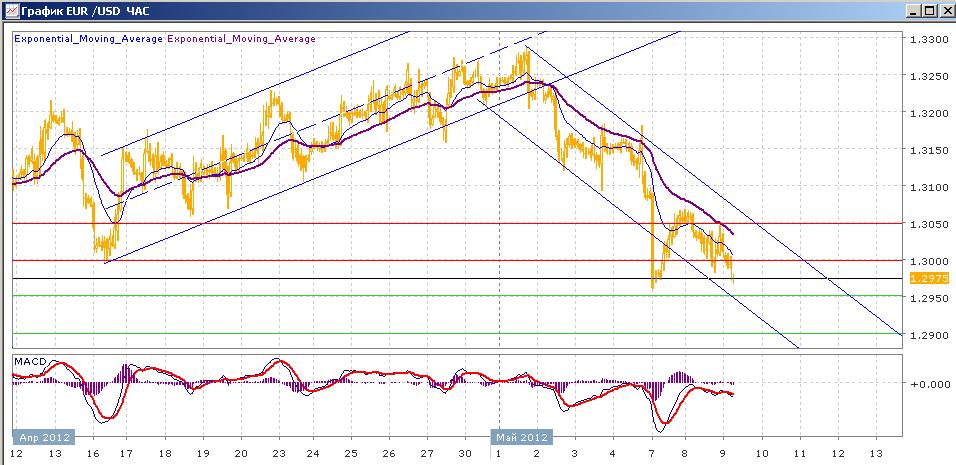This screenshot has width=956, height=465.
Task: Click the График EUR/USD ЧАС title text
Action: [x=85, y=11]
